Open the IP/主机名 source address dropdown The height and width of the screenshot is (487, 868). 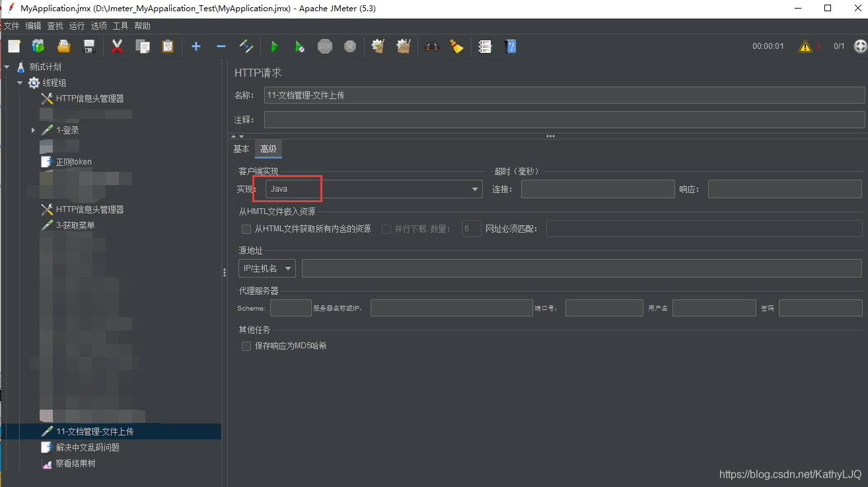click(x=267, y=268)
